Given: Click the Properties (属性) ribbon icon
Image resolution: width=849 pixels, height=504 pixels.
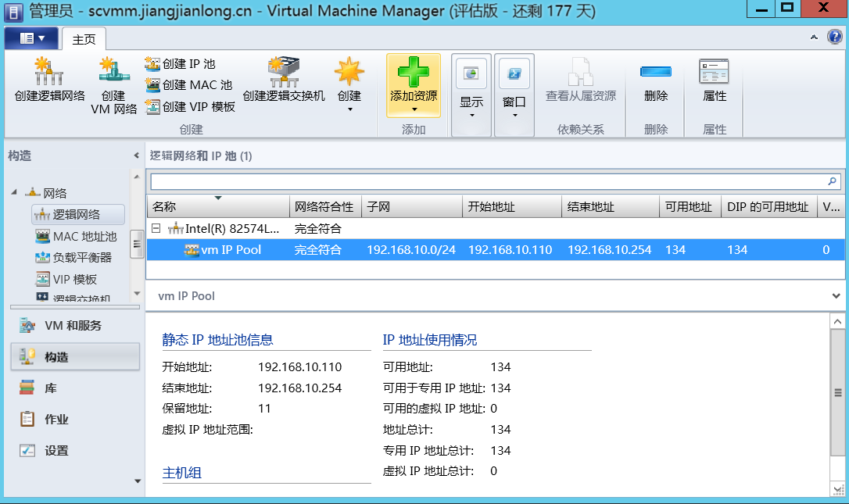Looking at the screenshot, I should point(715,80).
